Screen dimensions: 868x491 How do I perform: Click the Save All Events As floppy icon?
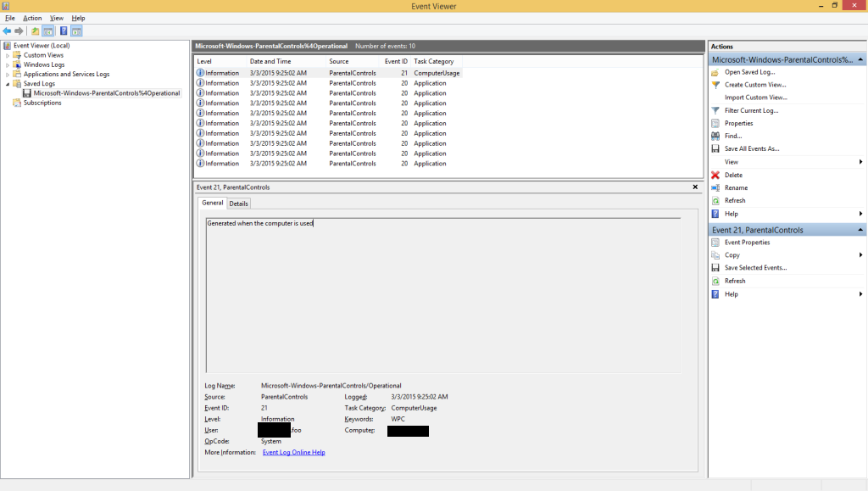[716, 148]
